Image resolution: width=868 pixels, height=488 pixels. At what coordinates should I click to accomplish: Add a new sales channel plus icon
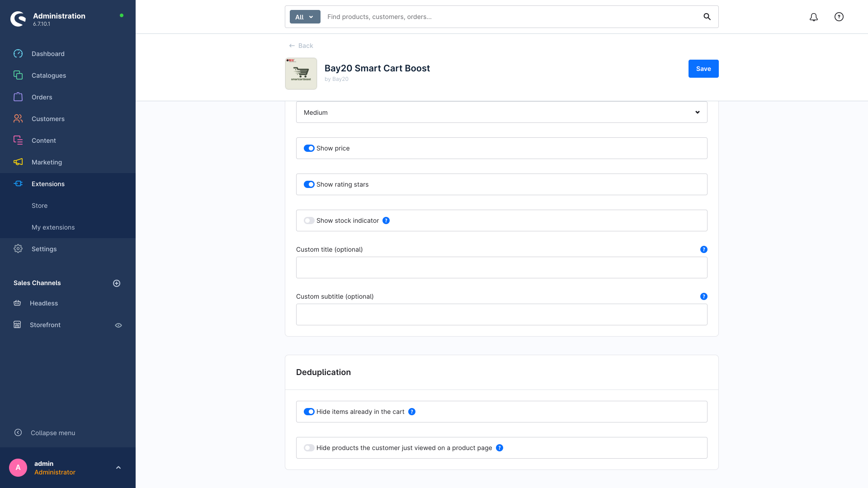pyautogui.click(x=117, y=283)
